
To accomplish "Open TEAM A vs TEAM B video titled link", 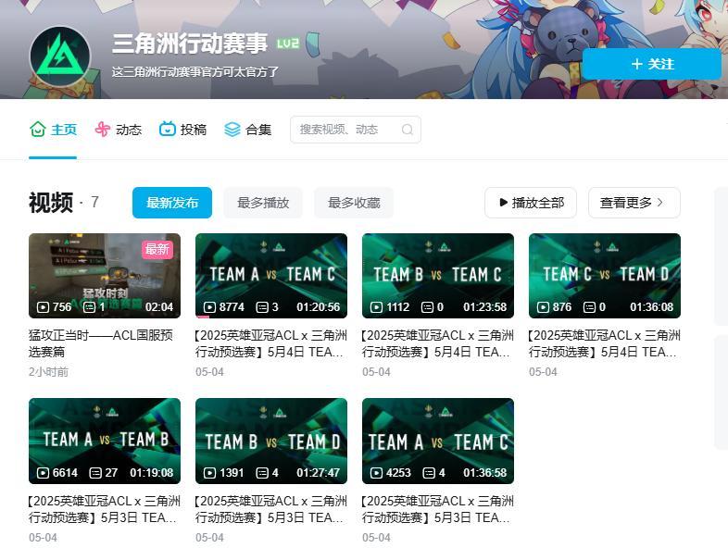I will click(105, 509).
